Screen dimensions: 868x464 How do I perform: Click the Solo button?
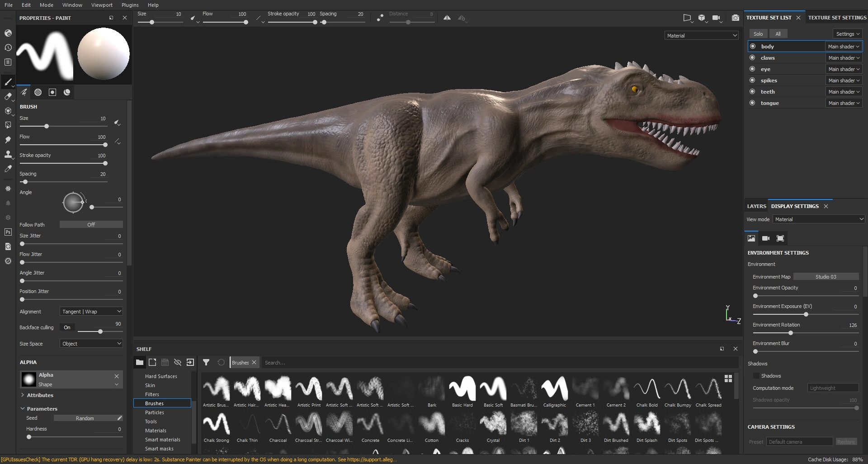[758, 34]
